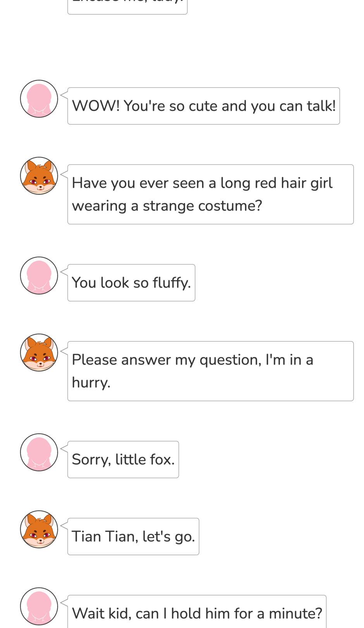The image size is (364, 628).
Task: Click the pink girl avatar beside the "WOW!" message
Action: click(x=39, y=99)
